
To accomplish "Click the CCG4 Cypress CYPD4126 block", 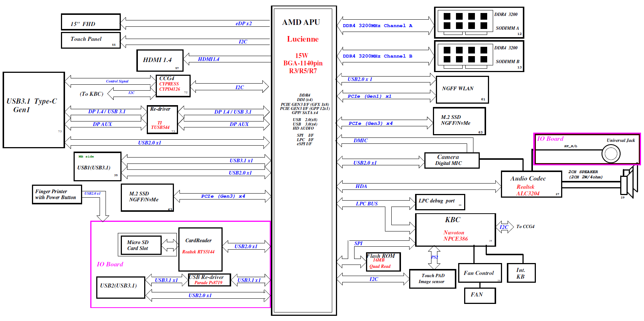I will click(x=173, y=86).
